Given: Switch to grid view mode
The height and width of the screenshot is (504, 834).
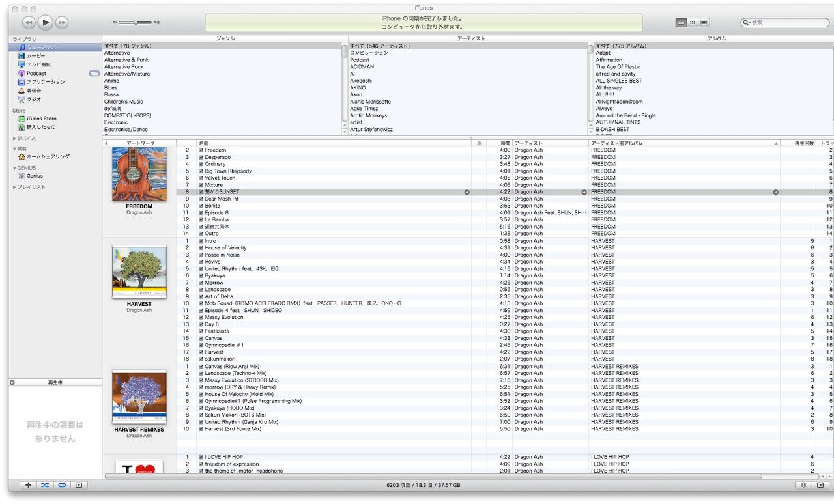Looking at the screenshot, I should [x=693, y=22].
